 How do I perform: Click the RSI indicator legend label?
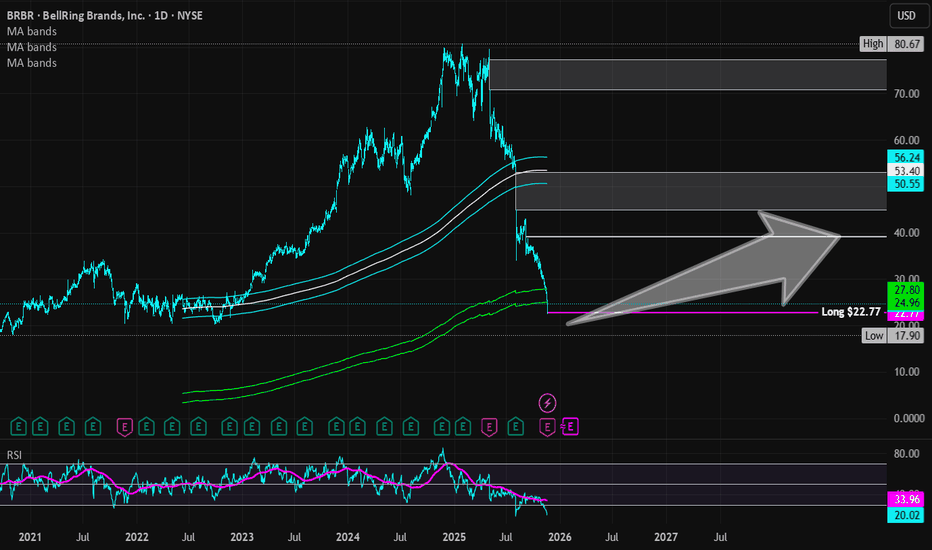coord(14,455)
